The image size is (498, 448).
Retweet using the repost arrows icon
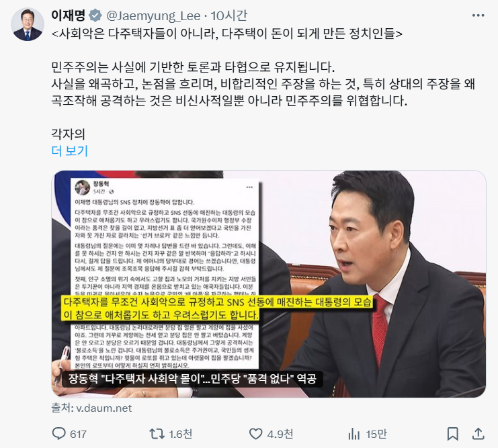[157, 434]
